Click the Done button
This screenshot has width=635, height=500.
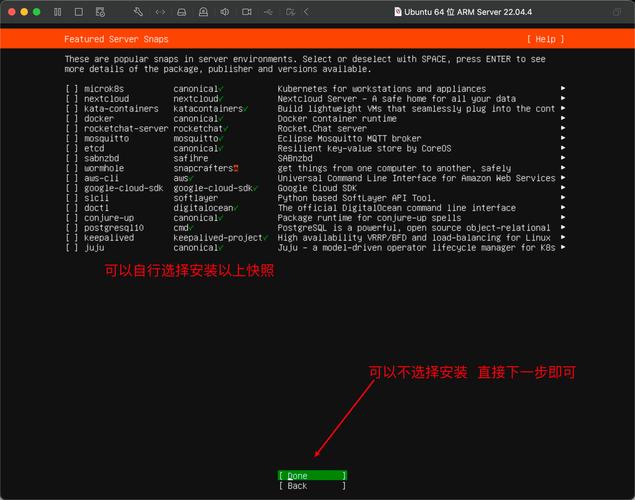(312, 476)
